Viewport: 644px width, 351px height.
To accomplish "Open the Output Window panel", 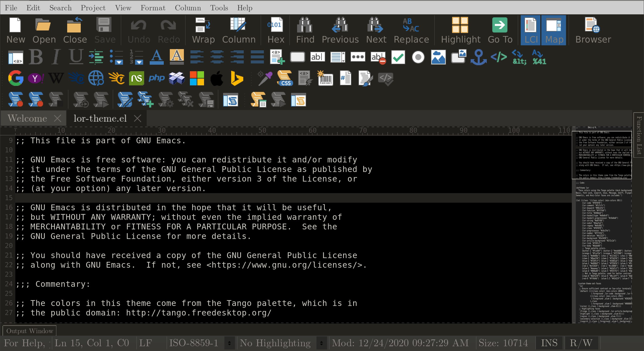I will point(30,331).
